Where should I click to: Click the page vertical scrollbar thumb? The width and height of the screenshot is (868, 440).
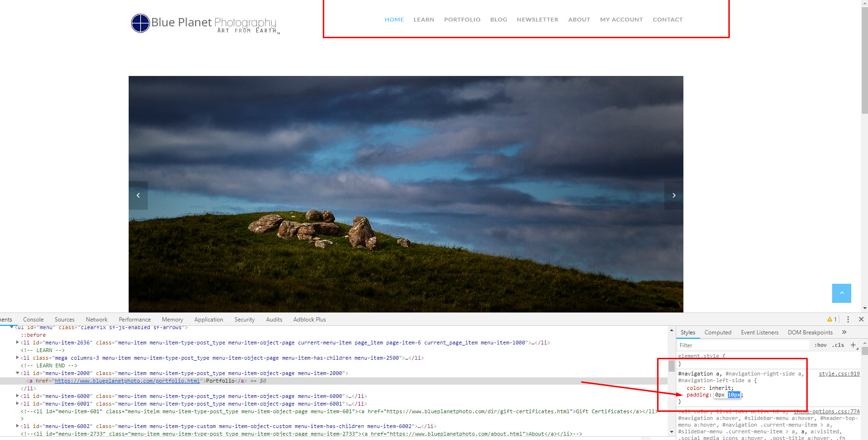click(x=865, y=61)
